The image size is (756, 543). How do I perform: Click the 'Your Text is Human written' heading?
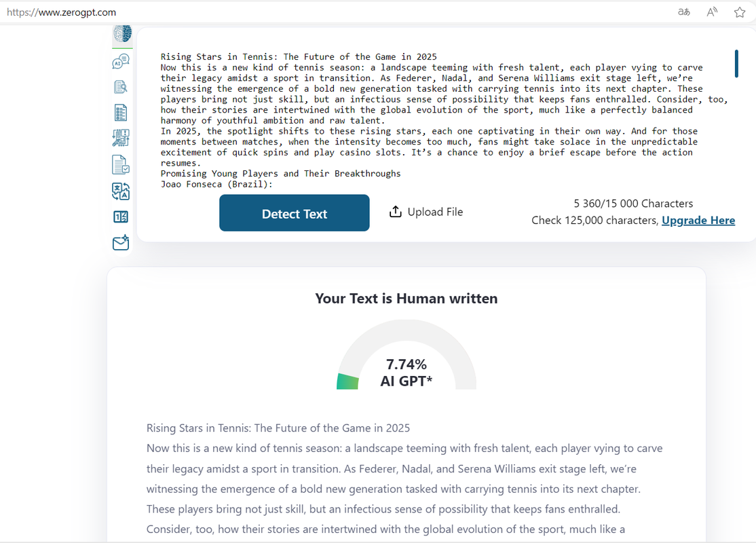click(x=407, y=299)
